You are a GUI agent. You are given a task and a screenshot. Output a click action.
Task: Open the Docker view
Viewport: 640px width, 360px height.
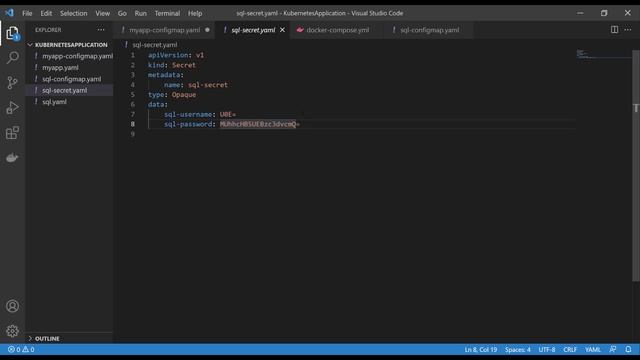(x=12, y=158)
